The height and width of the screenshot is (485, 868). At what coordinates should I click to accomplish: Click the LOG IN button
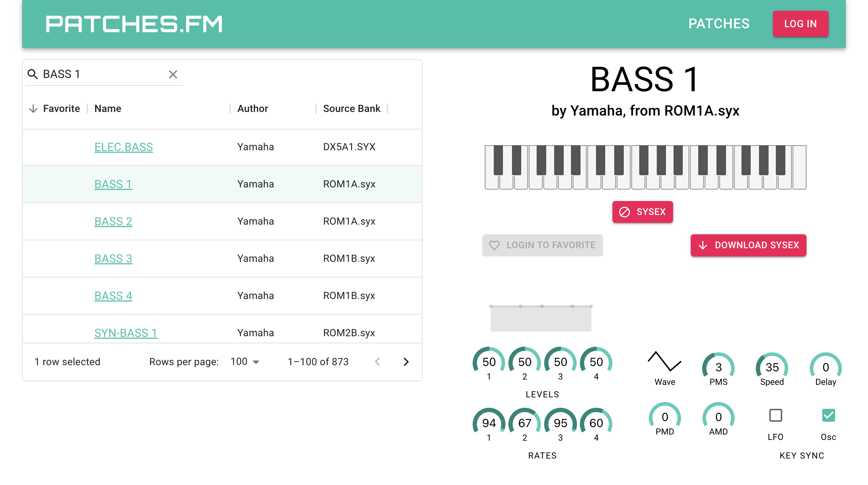800,24
